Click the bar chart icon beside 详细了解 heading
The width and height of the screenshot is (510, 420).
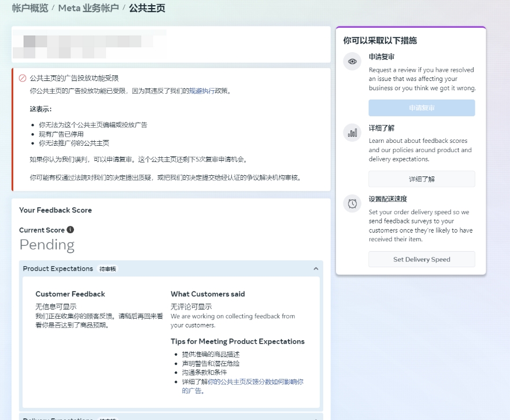[x=352, y=132]
